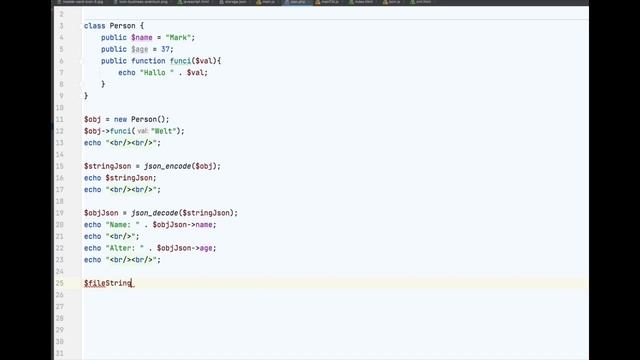Place the cursor on the $name property
The image size is (640, 360).
(142, 38)
